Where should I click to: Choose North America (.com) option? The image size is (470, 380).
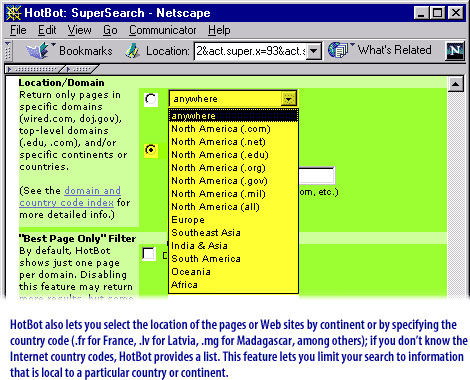233,129
